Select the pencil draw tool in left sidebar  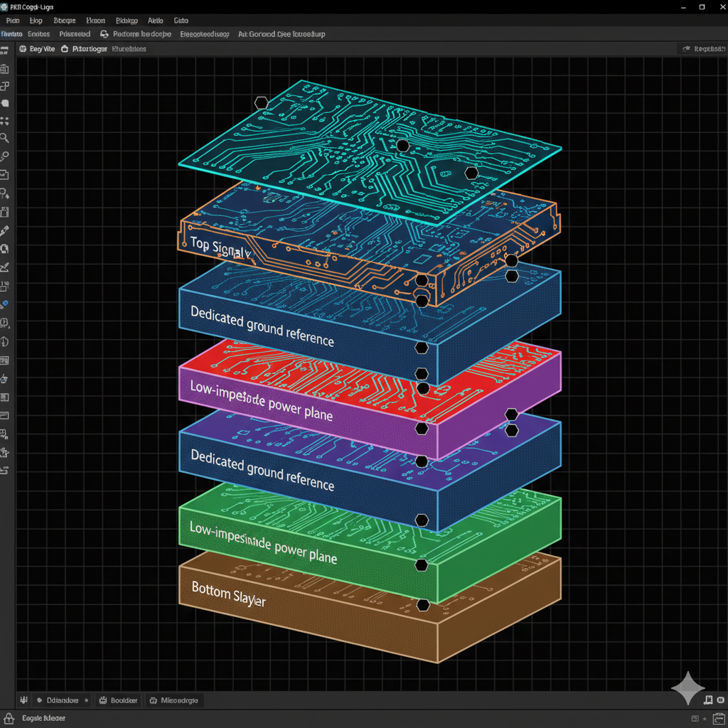(5, 230)
